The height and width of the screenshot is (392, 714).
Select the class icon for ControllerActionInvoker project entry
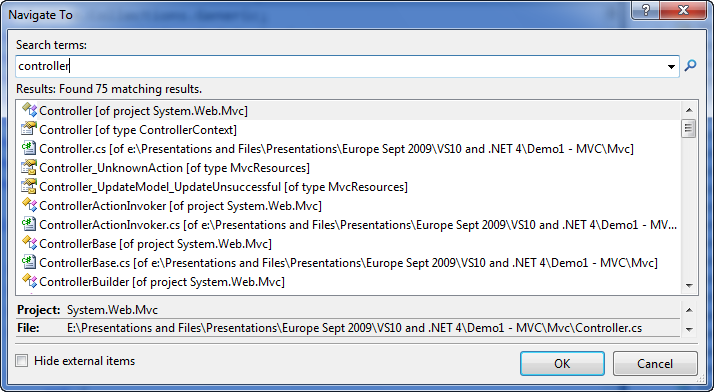pos(29,205)
